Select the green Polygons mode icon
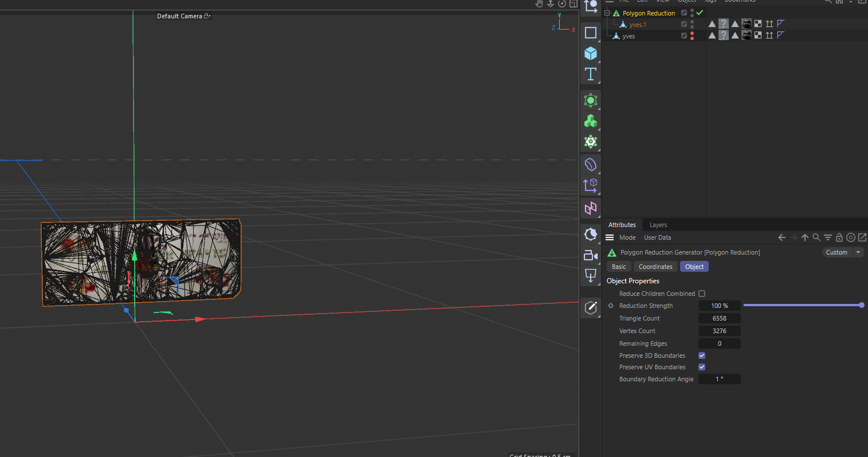 (591, 121)
